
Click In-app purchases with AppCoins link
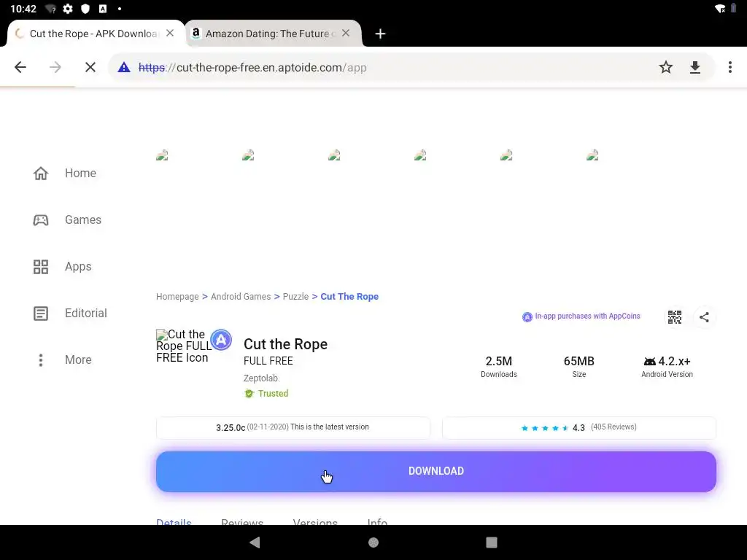coord(581,316)
